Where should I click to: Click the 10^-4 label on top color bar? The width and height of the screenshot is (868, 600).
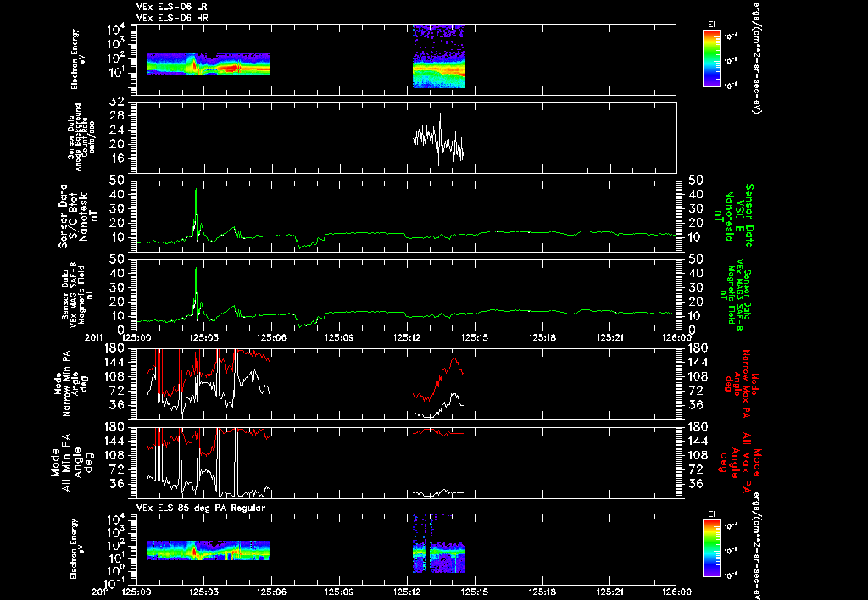(x=730, y=37)
